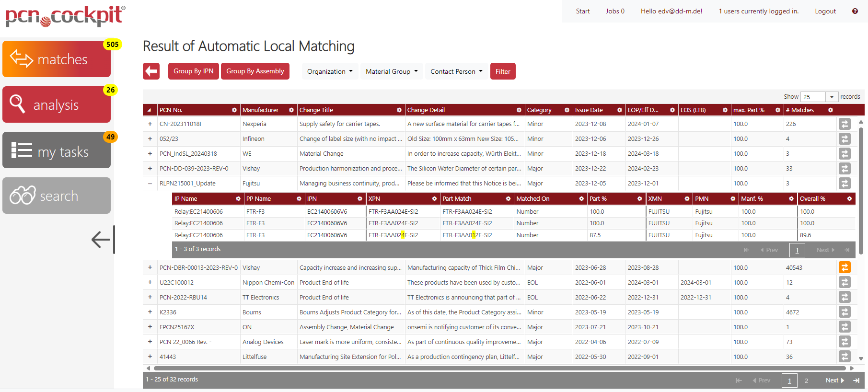Open Issue Date column settings gear
This screenshot has height=392, width=868.
coord(620,110)
